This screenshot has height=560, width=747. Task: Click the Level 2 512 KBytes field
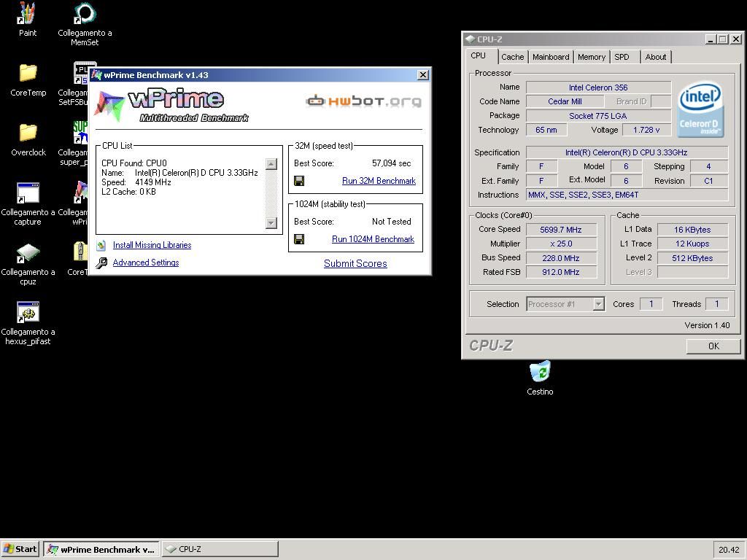tap(693, 258)
